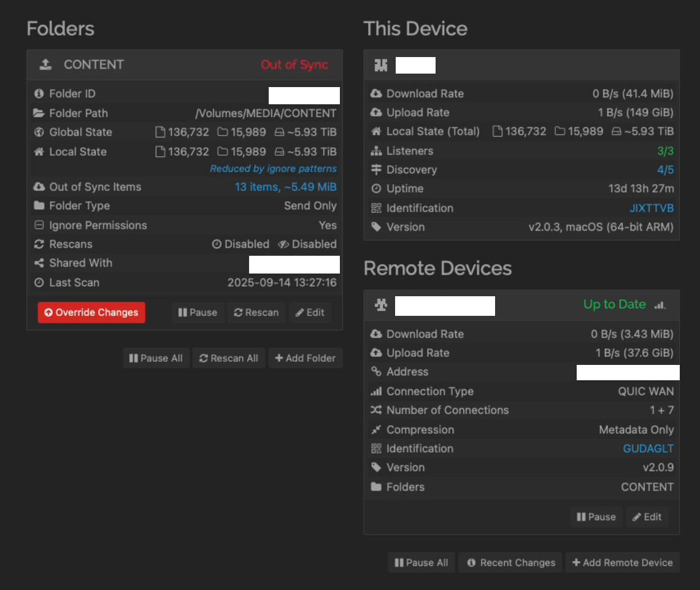Click the send-only upload icon beside CONTENT
The width and height of the screenshot is (700, 590).
45,65
